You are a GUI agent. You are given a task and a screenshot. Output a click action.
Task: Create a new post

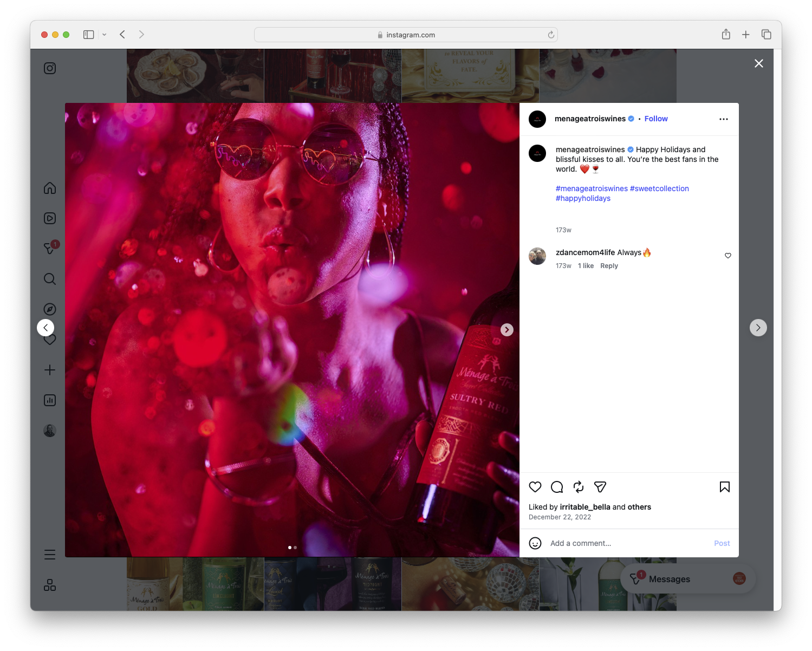(49, 370)
